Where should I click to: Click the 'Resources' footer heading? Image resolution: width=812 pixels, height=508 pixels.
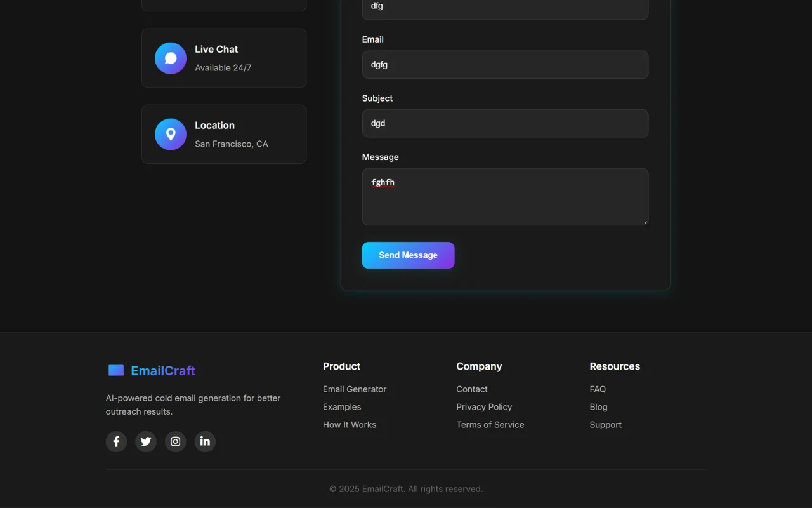point(615,366)
